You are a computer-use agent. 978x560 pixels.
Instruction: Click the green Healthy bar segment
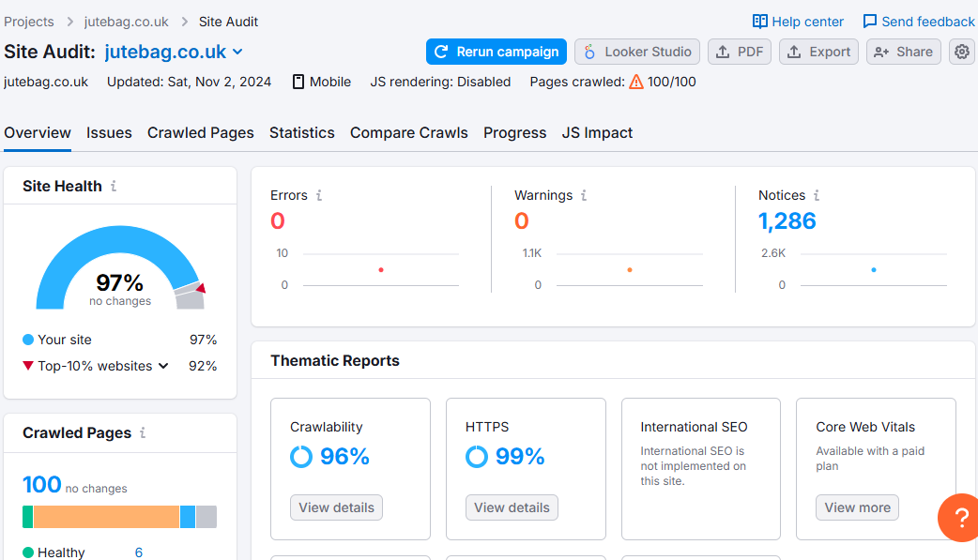(27, 517)
